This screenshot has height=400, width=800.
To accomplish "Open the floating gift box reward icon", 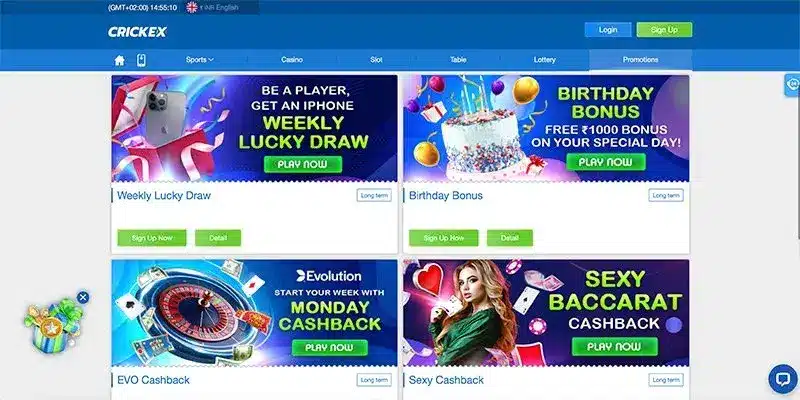I will click(53, 327).
